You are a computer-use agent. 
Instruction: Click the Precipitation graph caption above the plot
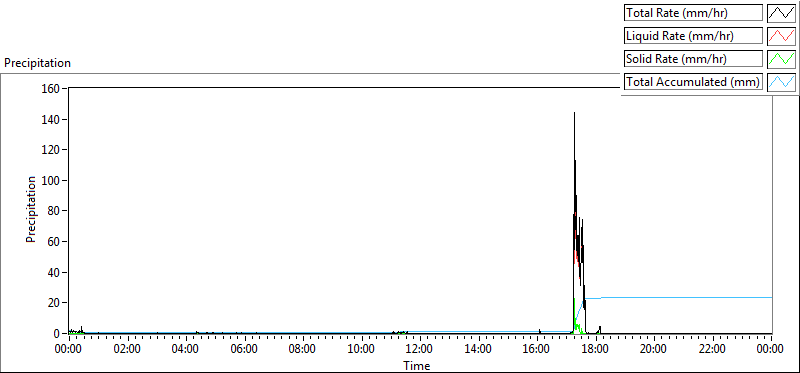tap(37, 63)
